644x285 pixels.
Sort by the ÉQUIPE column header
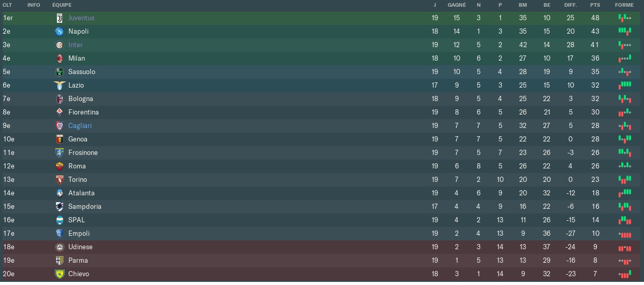[x=62, y=5]
